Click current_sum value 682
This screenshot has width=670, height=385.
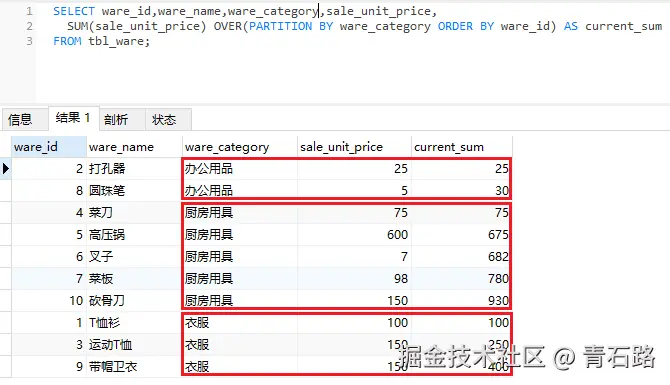click(498, 256)
